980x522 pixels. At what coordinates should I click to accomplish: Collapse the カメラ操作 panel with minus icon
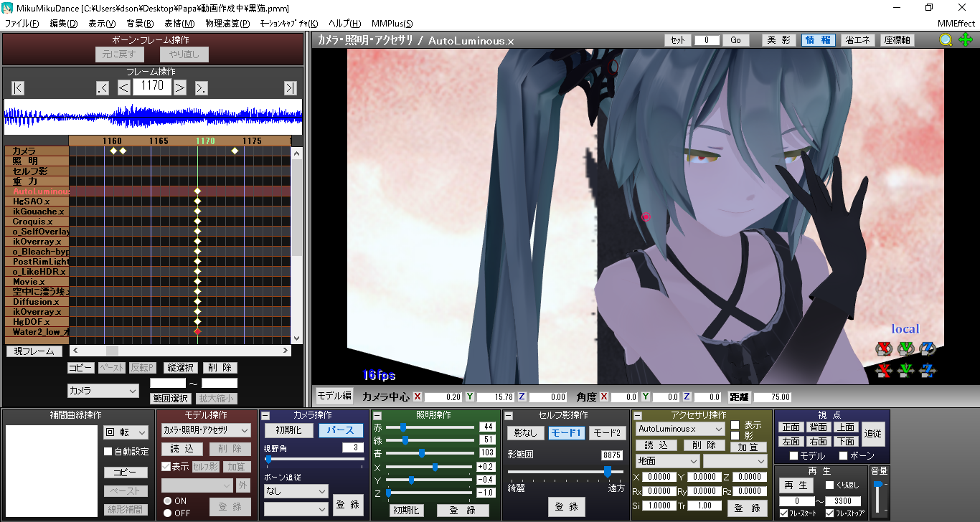point(265,415)
